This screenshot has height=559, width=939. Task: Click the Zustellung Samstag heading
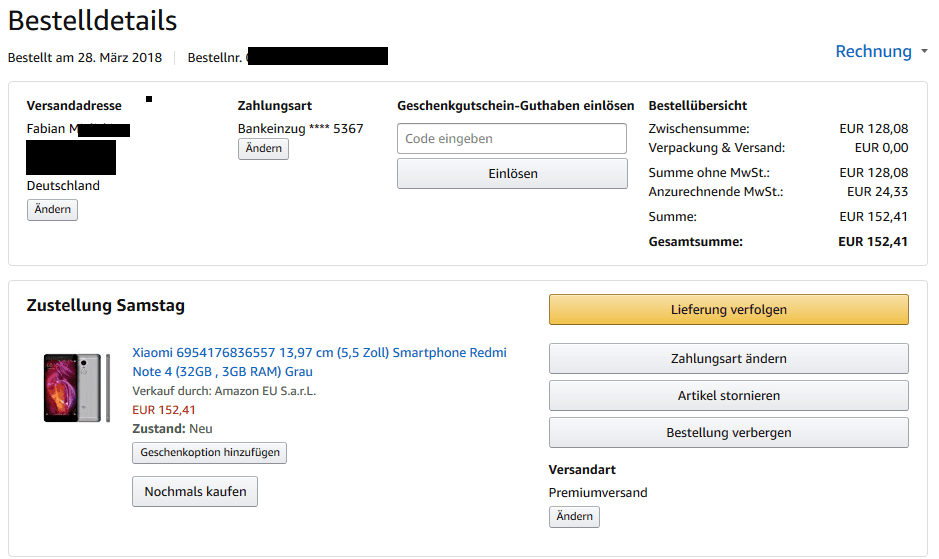(x=105, y=306)
